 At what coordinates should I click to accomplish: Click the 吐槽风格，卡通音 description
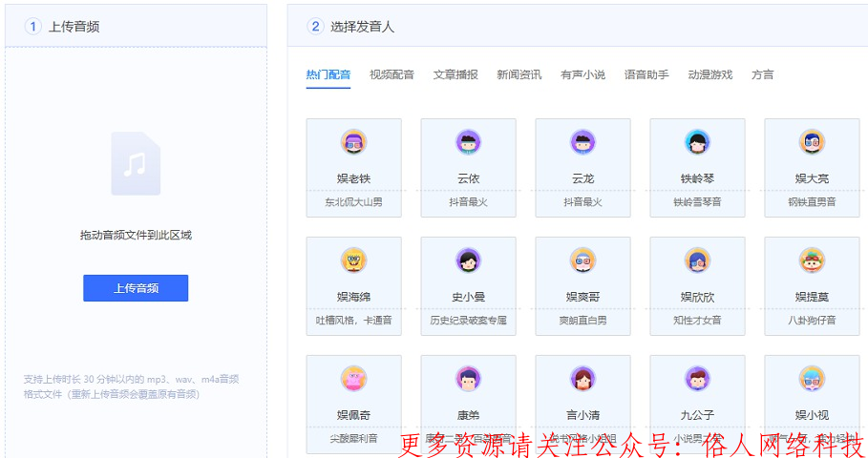[x=353, y=321]
